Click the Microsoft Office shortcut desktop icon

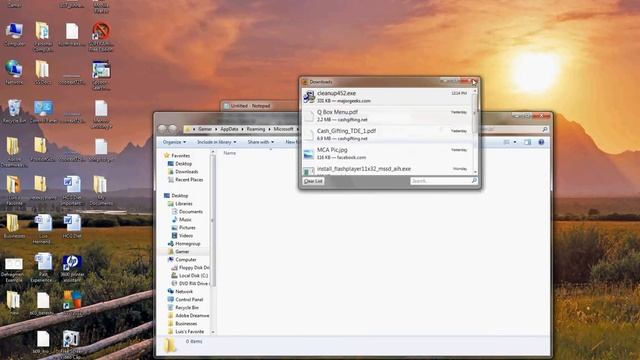coord(72,303)
